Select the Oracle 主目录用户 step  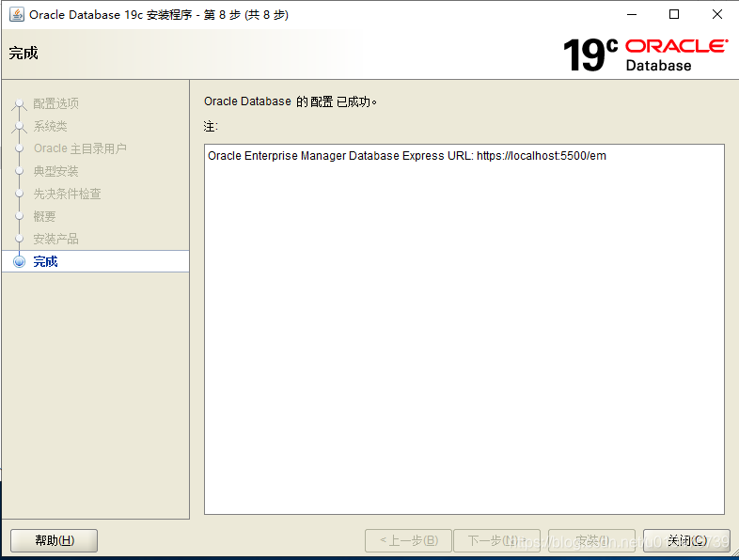tap(80, 148)
